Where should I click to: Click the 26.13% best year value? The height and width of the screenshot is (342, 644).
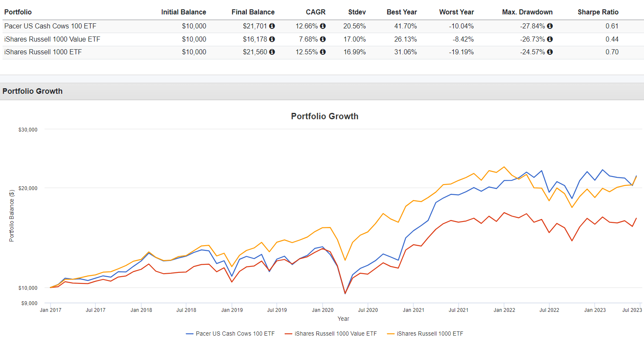[405, 39]
